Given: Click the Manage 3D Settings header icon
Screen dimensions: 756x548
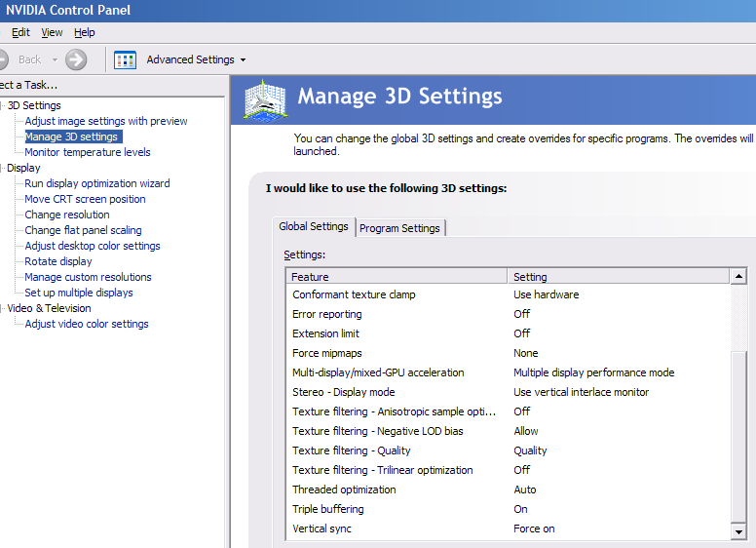Looking at the screenshot, I should (263, 99).
